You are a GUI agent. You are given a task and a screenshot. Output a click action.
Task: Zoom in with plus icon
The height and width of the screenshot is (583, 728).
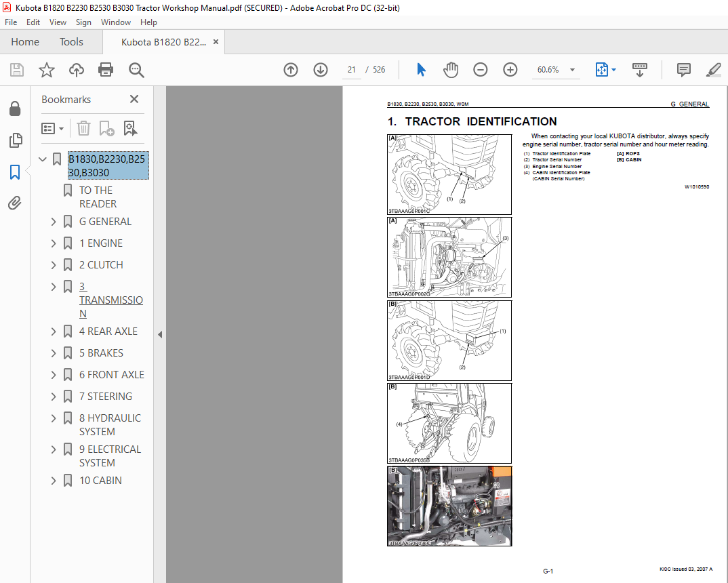(x=510, y=70)
